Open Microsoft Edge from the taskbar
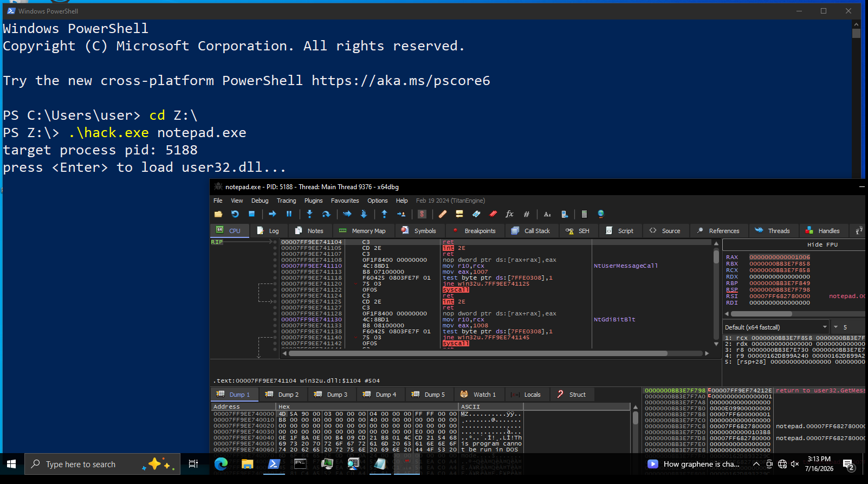This screenshot has width=868, height=484. click(221, 464)
